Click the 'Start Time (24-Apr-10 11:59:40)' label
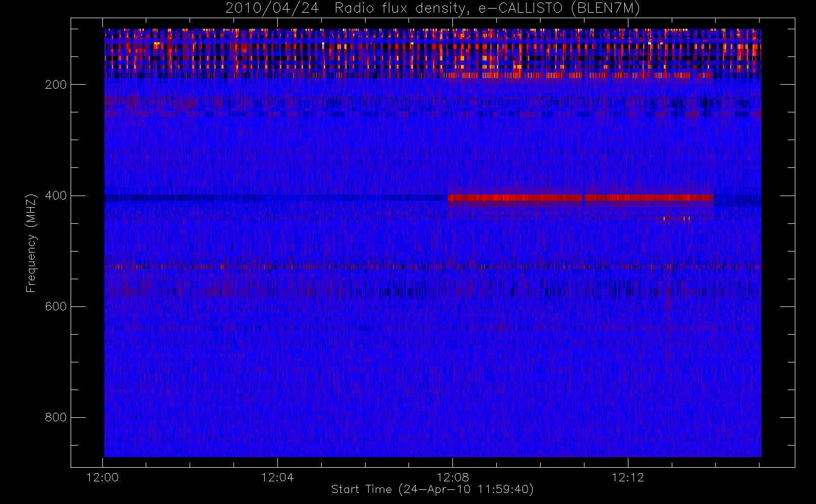 coord(432,489)
